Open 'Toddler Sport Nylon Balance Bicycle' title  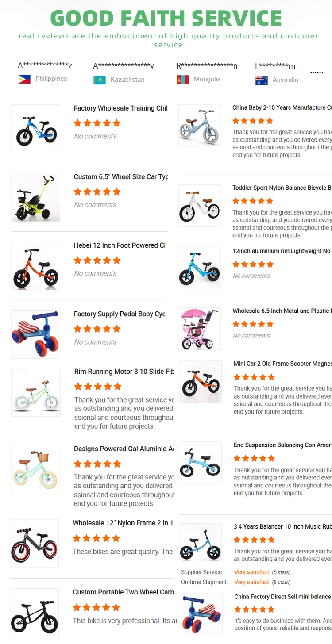(x=282, y=188)
